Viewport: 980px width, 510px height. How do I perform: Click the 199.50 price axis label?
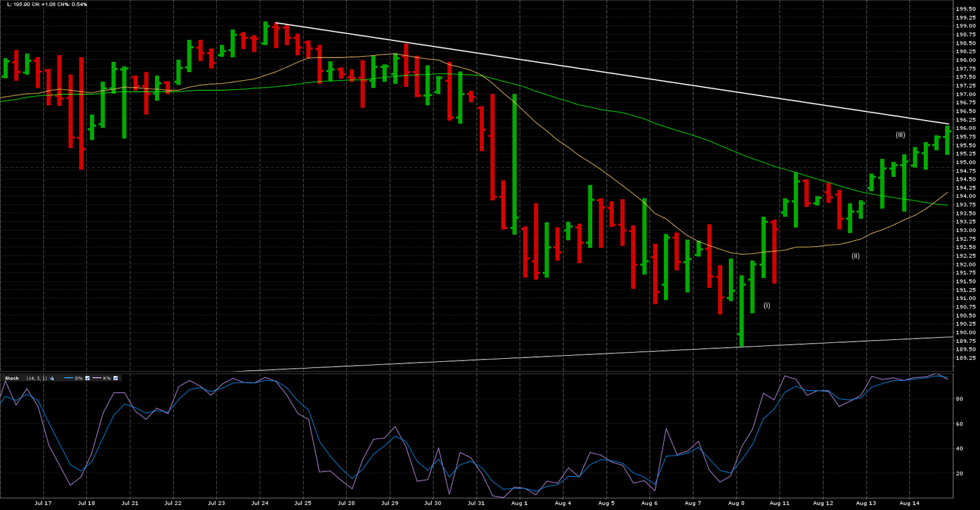(x=966, y=9)
